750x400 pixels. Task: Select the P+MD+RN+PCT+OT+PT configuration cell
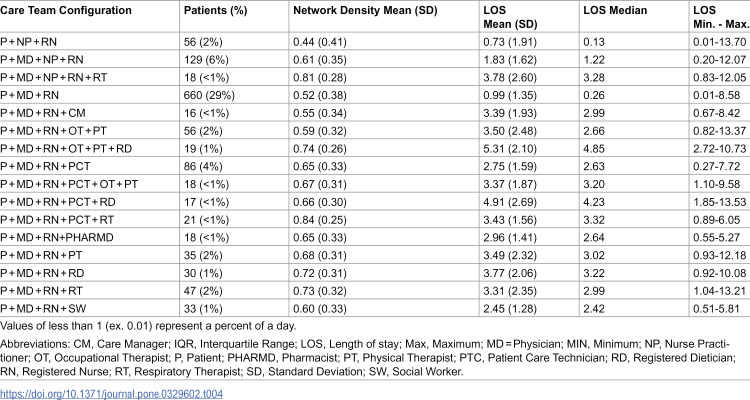(69, 184)
